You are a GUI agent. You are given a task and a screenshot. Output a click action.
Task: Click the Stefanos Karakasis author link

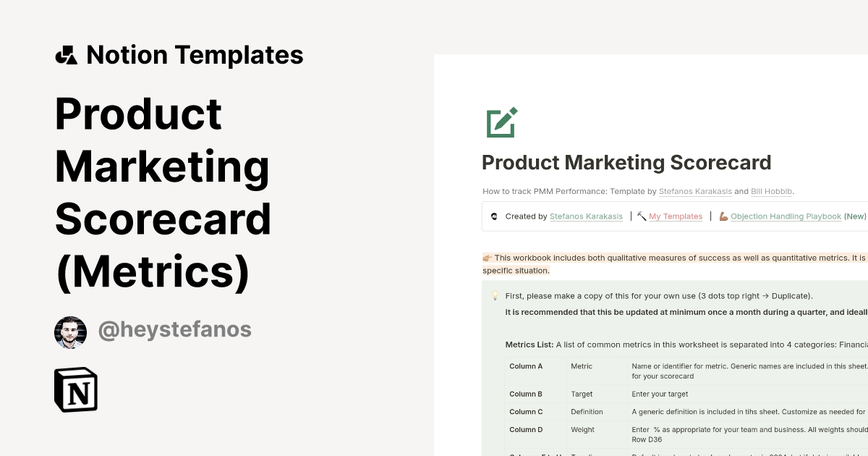695,191
